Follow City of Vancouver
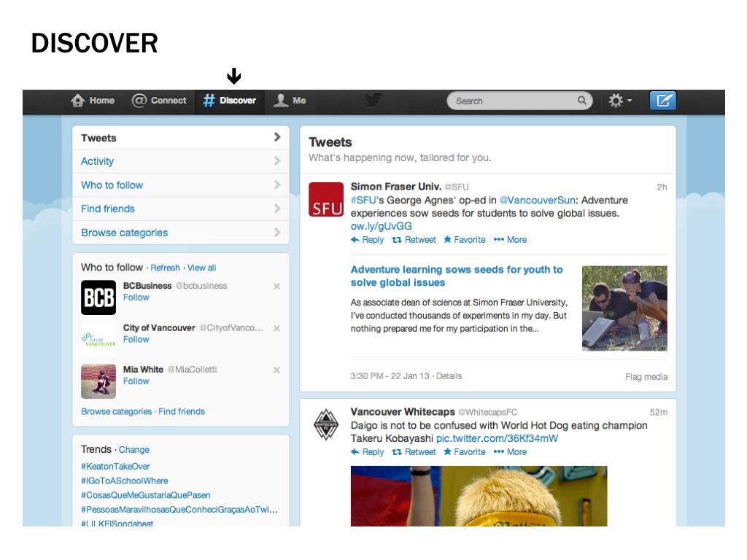 136,340
